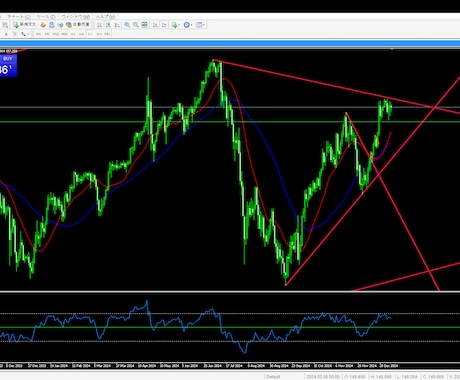Zoom out of the chart
Viewport: 460px width, 380px height.
click(136, 25)
